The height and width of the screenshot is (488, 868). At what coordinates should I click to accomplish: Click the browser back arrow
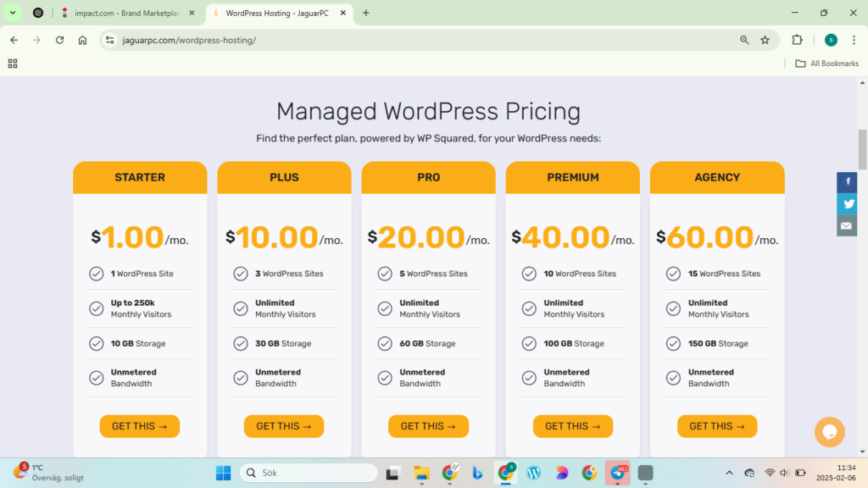click(14, 40)
